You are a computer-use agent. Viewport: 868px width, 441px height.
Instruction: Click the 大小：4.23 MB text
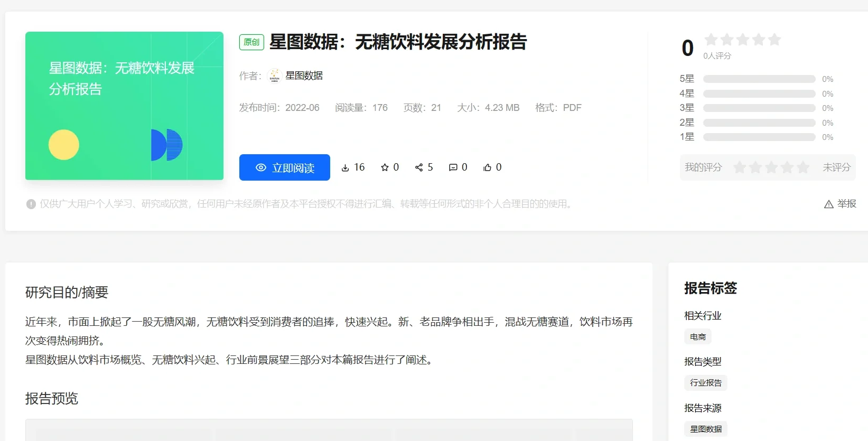click(488, 108)
